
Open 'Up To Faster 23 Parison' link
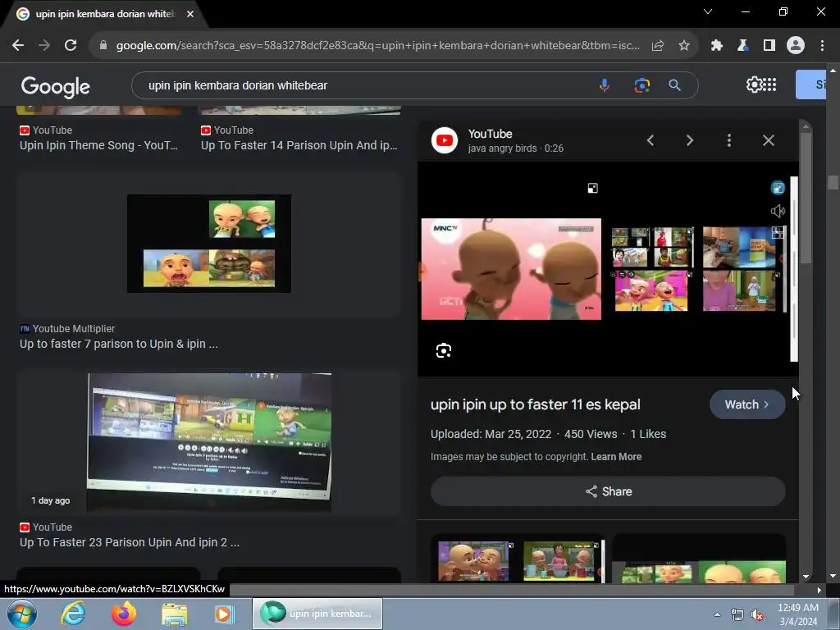pos(129,542)
